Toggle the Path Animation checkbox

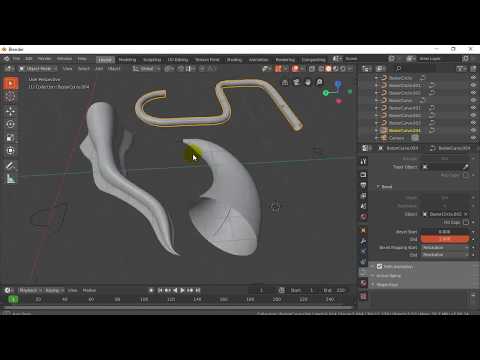coord(379,266)
